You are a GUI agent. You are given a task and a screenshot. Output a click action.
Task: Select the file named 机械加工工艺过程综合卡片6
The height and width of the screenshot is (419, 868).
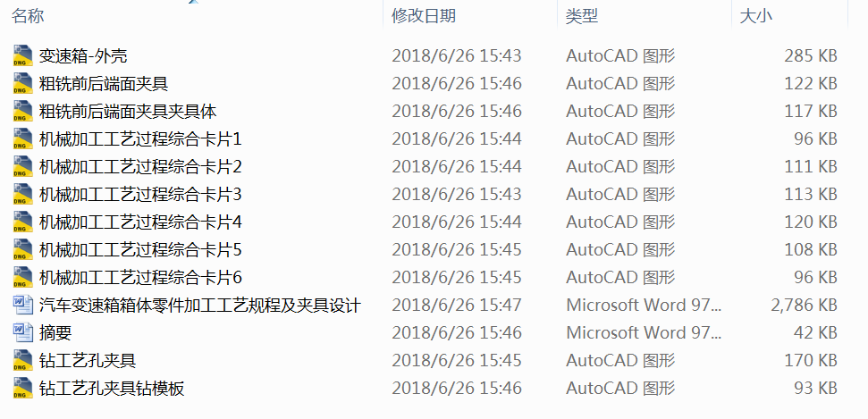click(x=140, y=278)
